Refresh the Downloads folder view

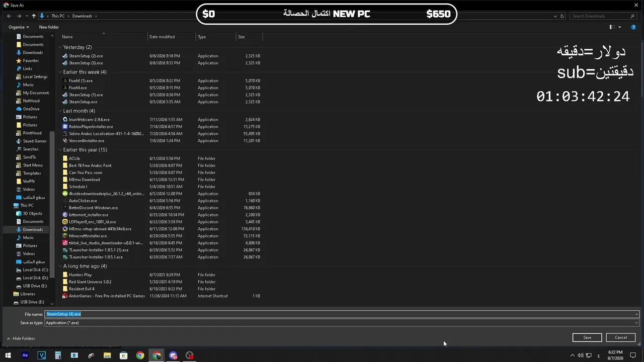point(562,16)
